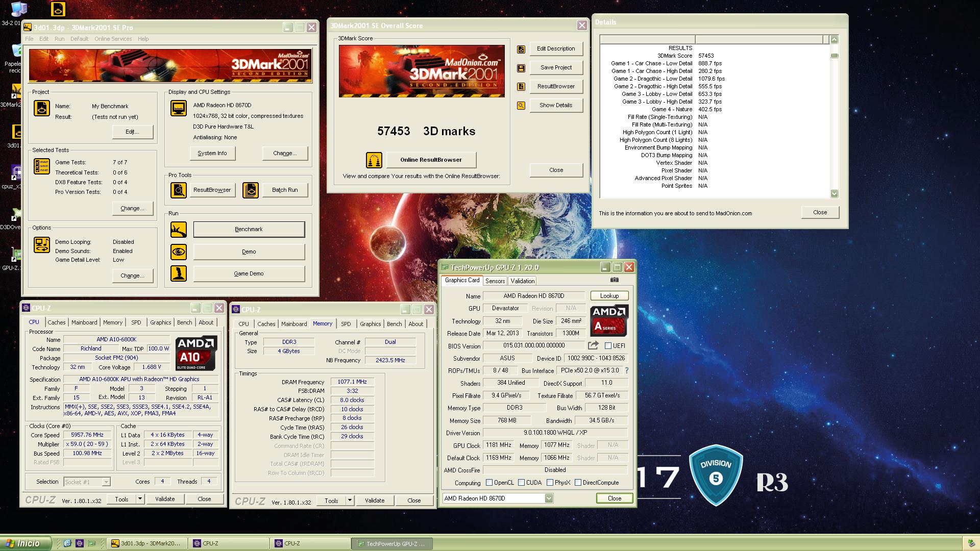Image resolution: width=980 pixels, height=551 pixels.
Task: Click the GPU-Z screenshot camera icon
Action: pyautogui.click(x=615, y=280)
